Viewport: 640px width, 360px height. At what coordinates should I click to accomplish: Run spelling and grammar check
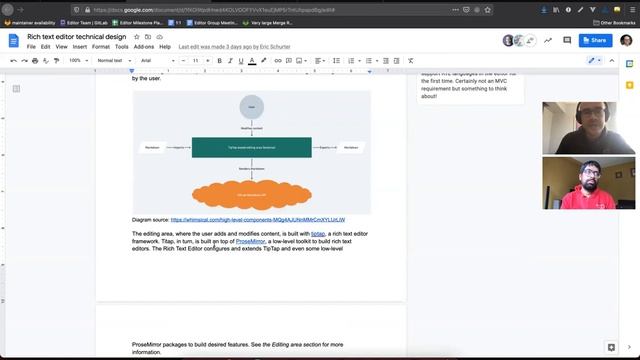point(46,61)
